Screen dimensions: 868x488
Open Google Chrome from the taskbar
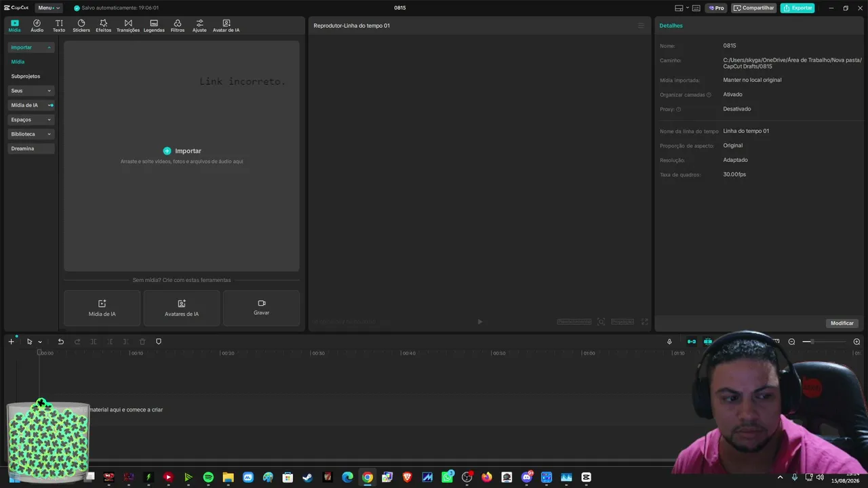point(367,477)
